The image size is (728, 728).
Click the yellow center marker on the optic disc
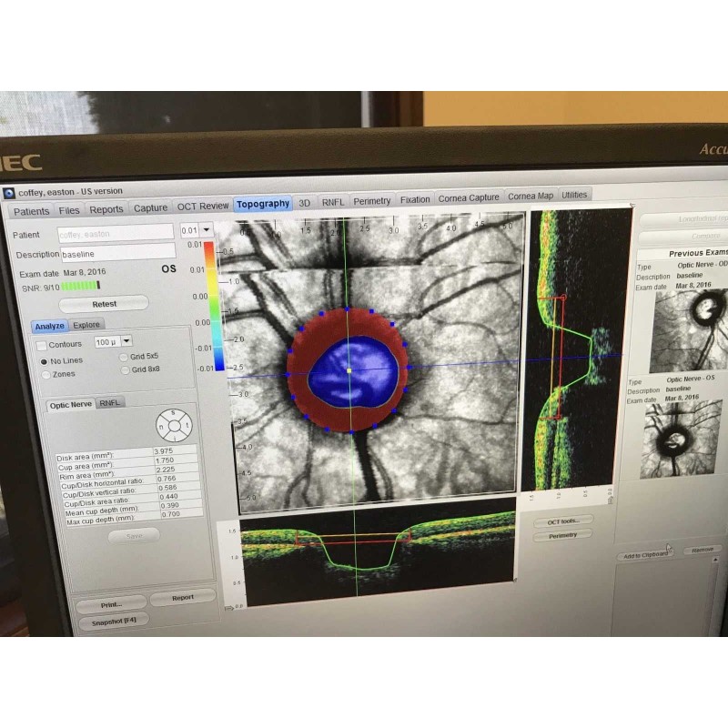pyautogui.click(x=349, y=370)
